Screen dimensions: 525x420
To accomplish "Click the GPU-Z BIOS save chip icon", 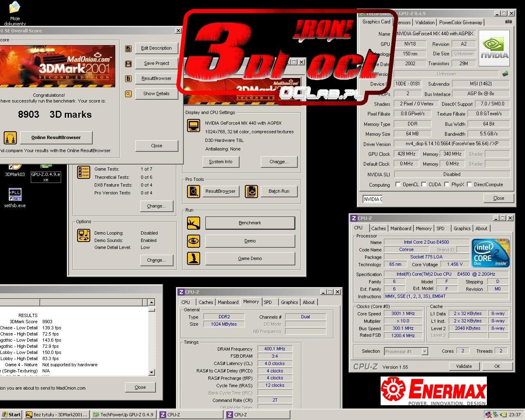I will pos(505,74).
